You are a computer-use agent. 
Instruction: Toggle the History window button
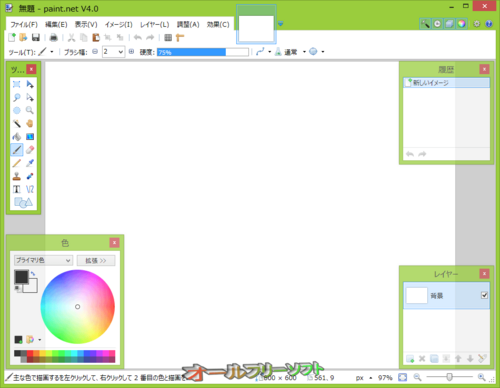437,24
